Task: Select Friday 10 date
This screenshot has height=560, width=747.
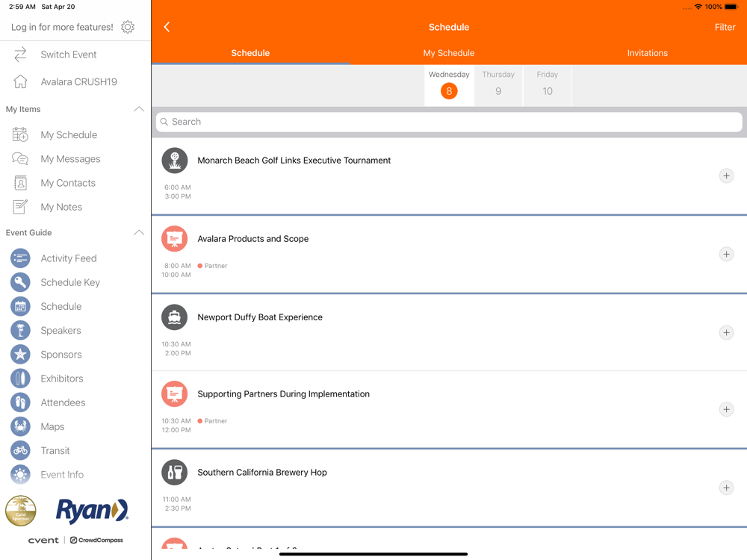Action: [x=548, y=85]
